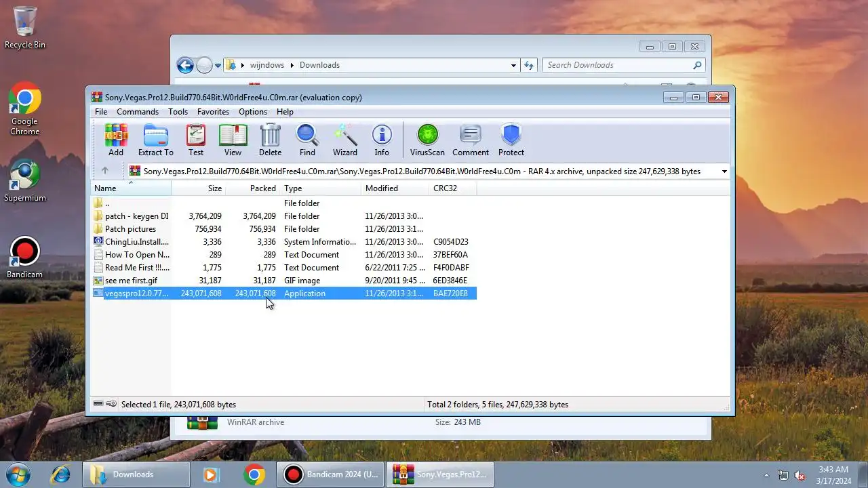Open the Comment tool
This screenshot has height=488, width=868.
click(x=471, y=140)
